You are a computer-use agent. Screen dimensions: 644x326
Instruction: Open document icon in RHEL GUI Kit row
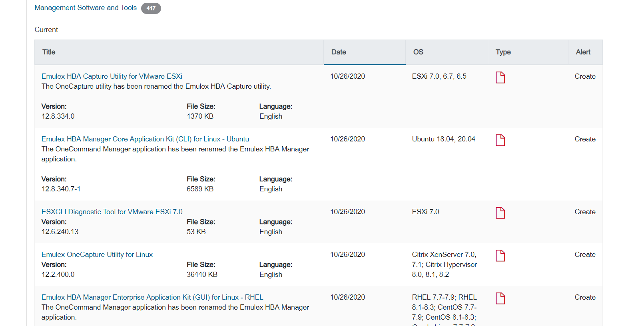[500, 298]
